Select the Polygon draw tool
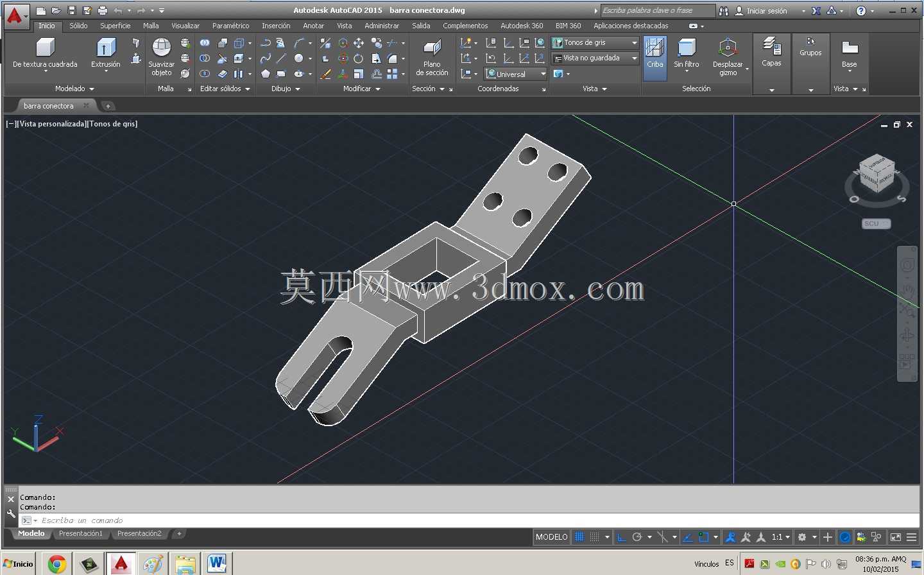 (x=265, y=74)
